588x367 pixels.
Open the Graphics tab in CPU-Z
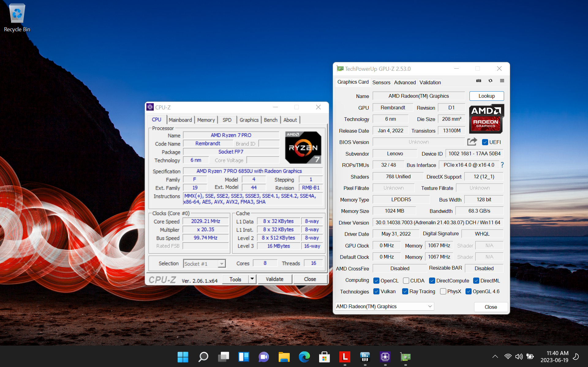tap(249, 120)
